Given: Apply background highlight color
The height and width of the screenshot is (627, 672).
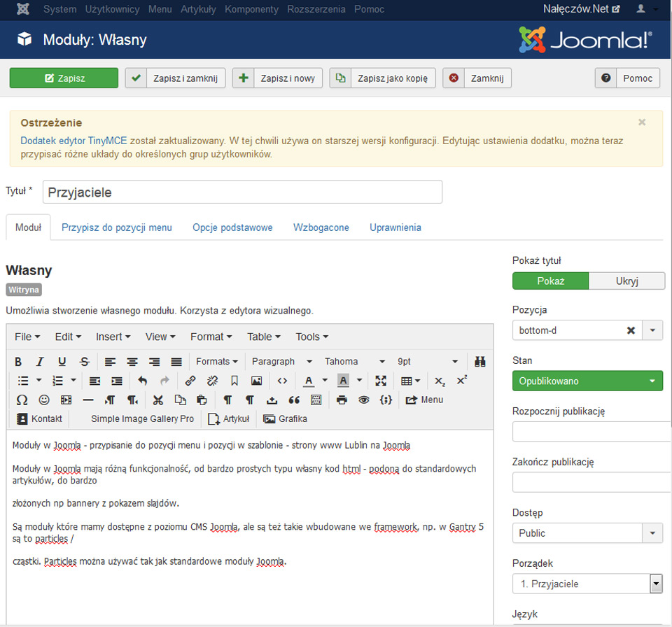Looking at the screenshot, I should click(343, 381).
